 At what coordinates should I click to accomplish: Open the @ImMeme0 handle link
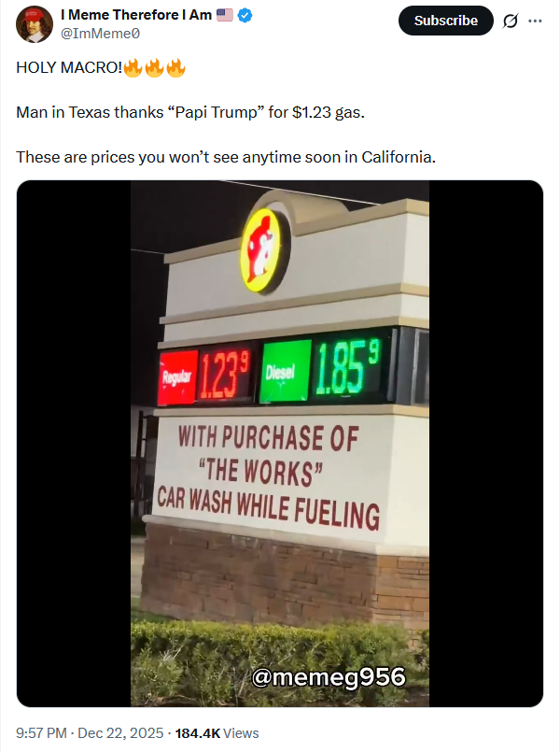click(100, 34)
